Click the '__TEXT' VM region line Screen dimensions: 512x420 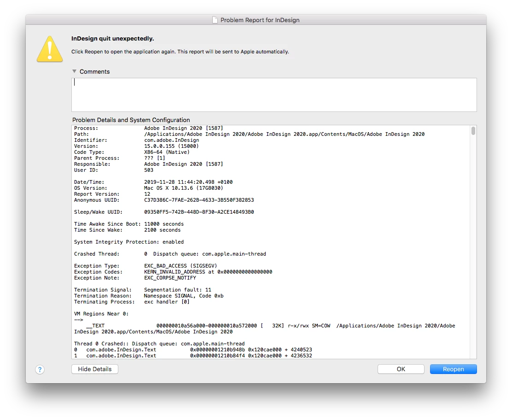[x=264, y=328]
